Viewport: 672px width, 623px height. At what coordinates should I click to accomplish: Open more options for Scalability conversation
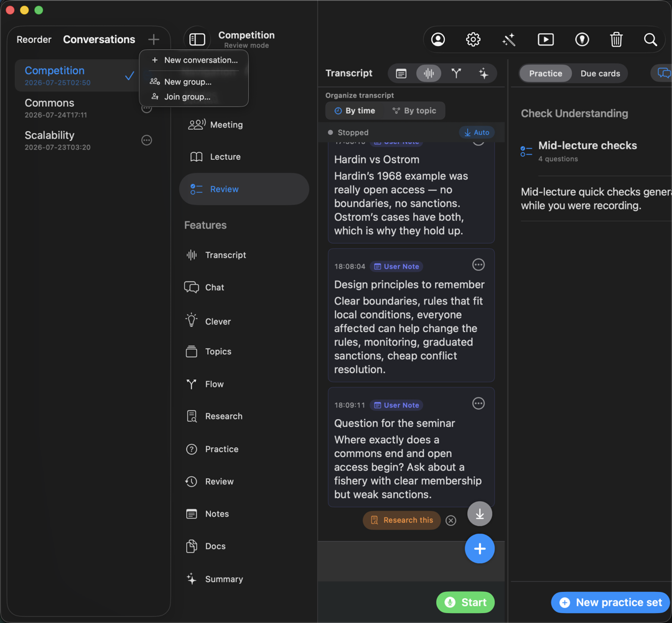[147, 140]
